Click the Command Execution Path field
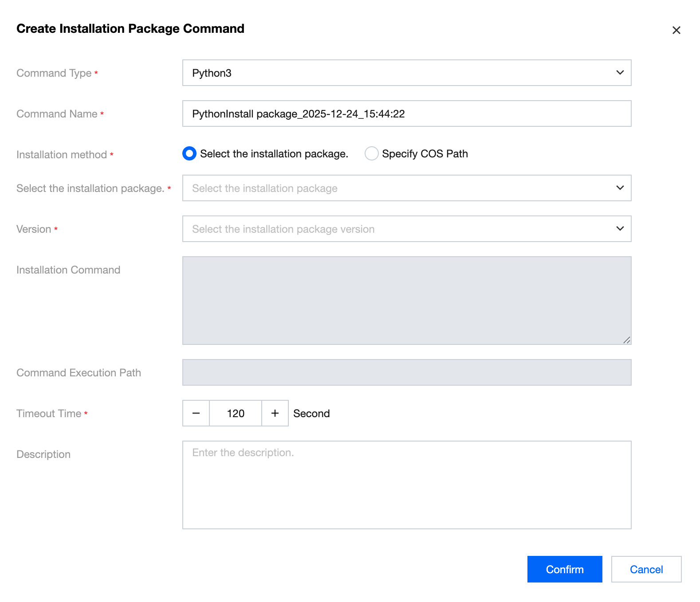700x602 pixels. (406, 372)
